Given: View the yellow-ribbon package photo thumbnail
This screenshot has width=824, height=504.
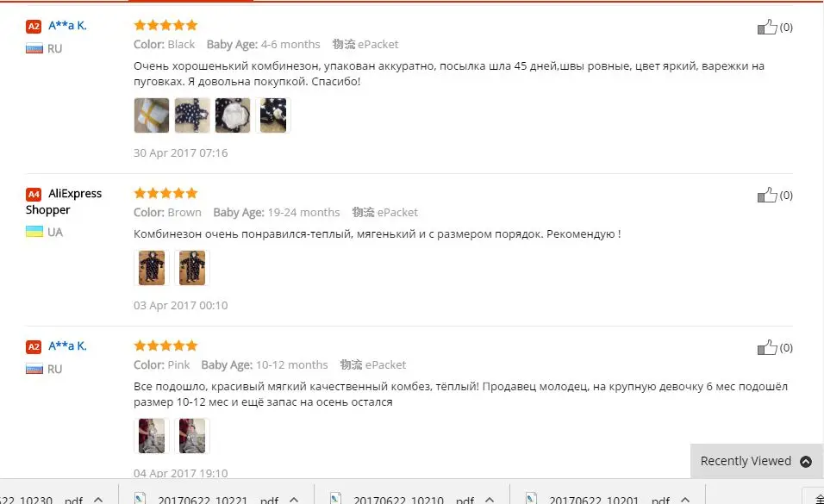Looking at the screenshot, I should [x=152, y=115].
